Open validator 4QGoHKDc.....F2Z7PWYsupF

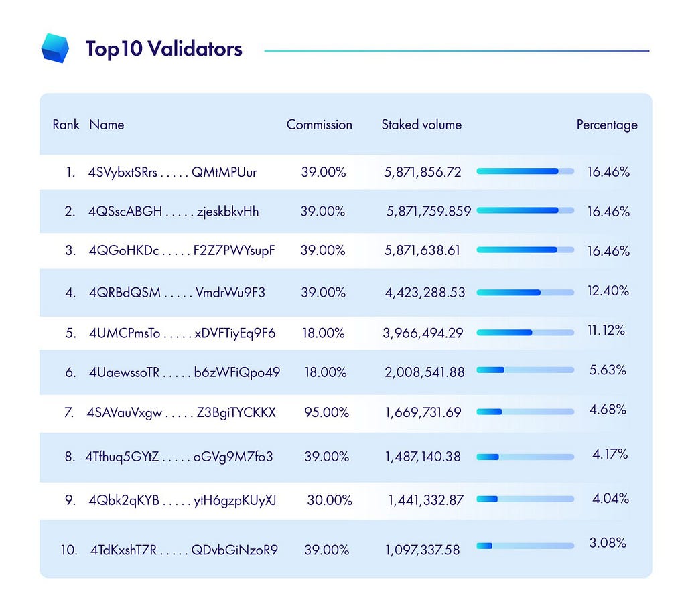point(182,251)
